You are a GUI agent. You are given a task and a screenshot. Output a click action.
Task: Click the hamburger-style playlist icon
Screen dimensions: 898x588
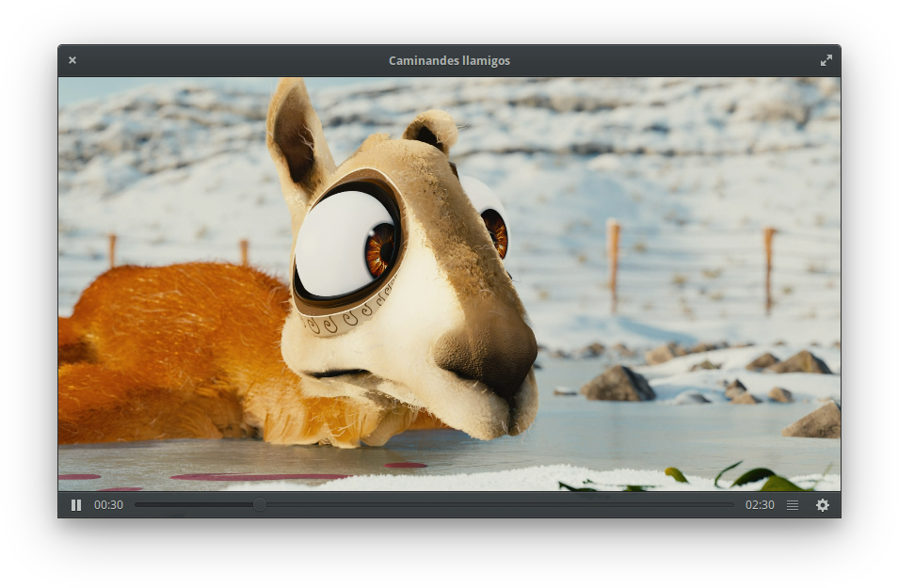pyautogui.click(x=792, y=505)
